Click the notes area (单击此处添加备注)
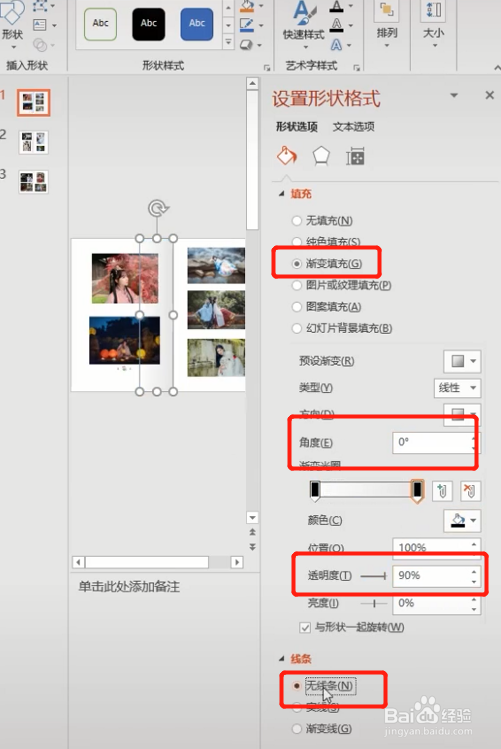Viewport: 501px width, 749px height. coord(129,587)
